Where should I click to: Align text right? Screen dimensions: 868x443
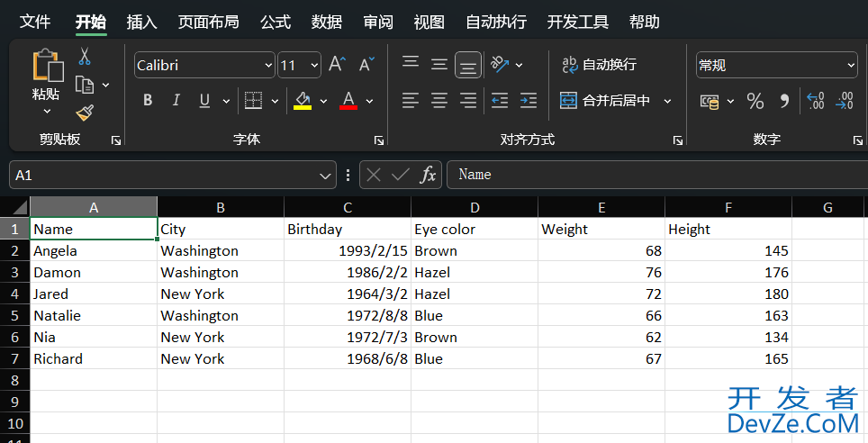[468, 100]
